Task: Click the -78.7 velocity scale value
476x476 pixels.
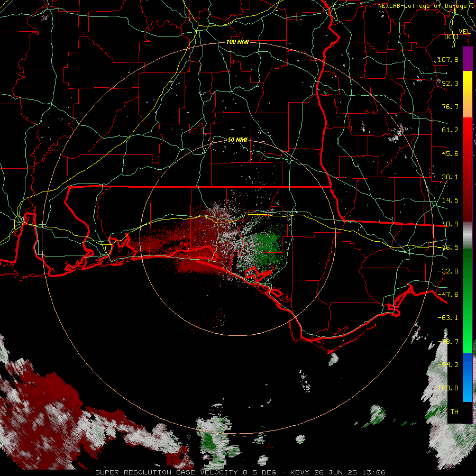Action: pos(448,342)
